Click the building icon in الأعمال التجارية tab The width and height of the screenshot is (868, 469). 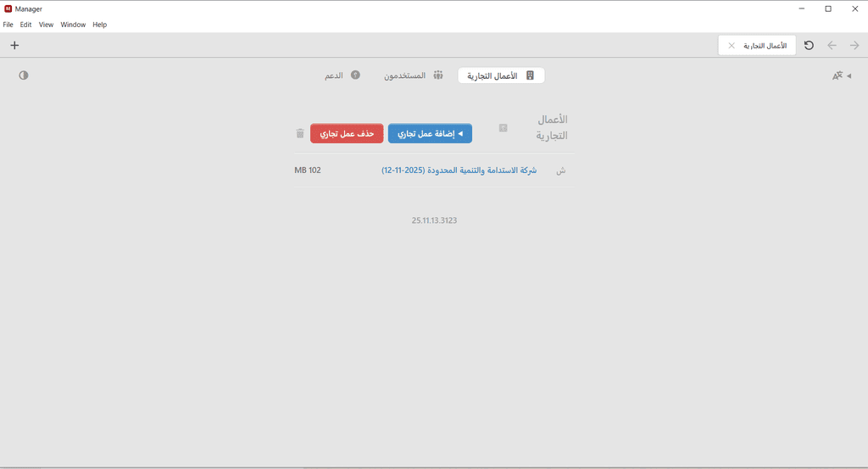pyautogui.click(x=530, y=75)
